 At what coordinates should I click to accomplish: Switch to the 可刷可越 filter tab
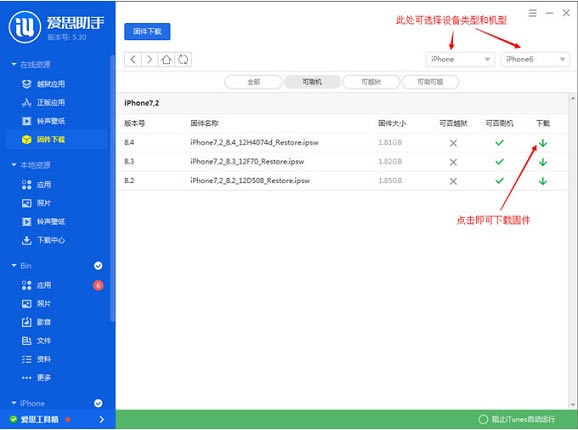pyautogui.click(x=430, y=82)
